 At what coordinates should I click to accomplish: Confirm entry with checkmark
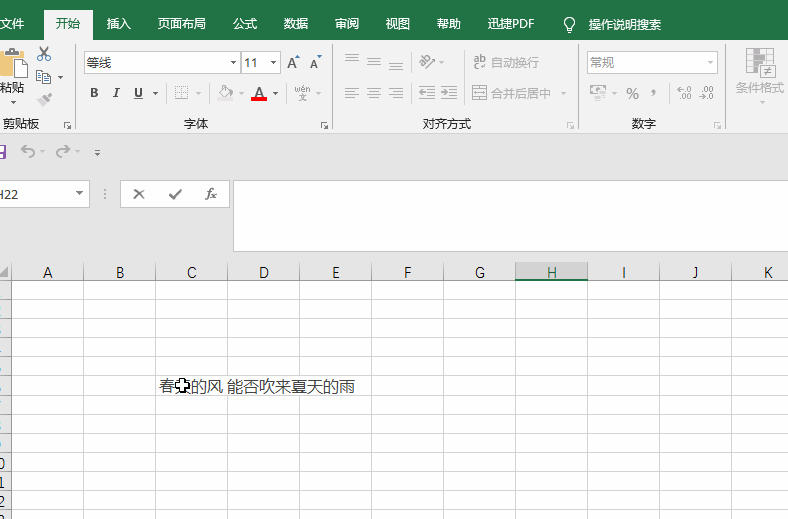click(x=175, y=194)
